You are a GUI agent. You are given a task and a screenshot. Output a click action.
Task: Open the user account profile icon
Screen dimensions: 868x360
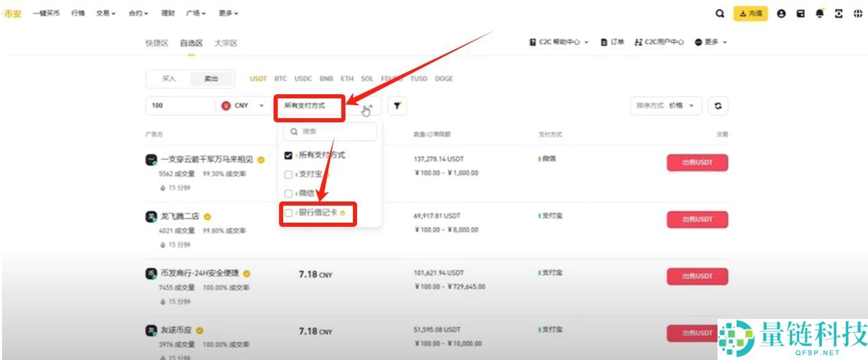coord(781,13)
